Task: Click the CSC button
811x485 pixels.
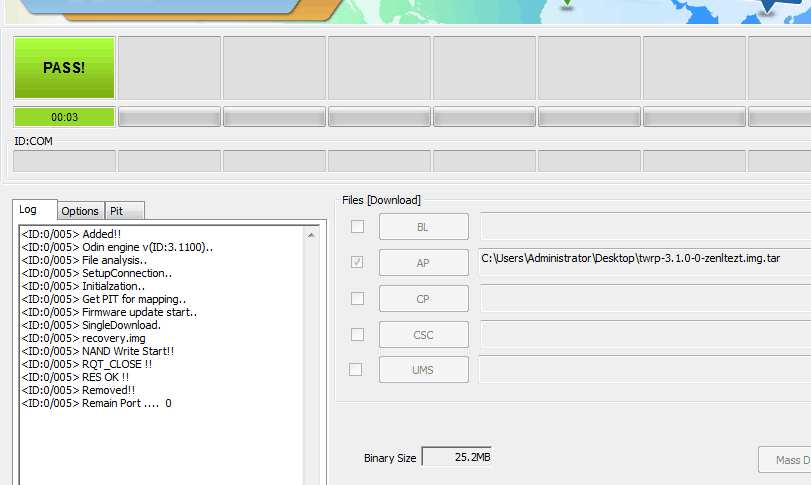Action: pos(424,335)
